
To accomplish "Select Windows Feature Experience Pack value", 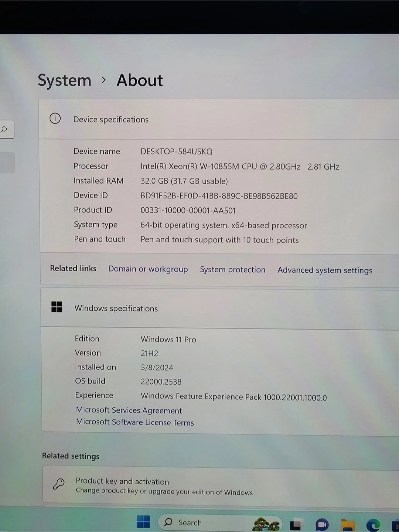I will 233,397.
